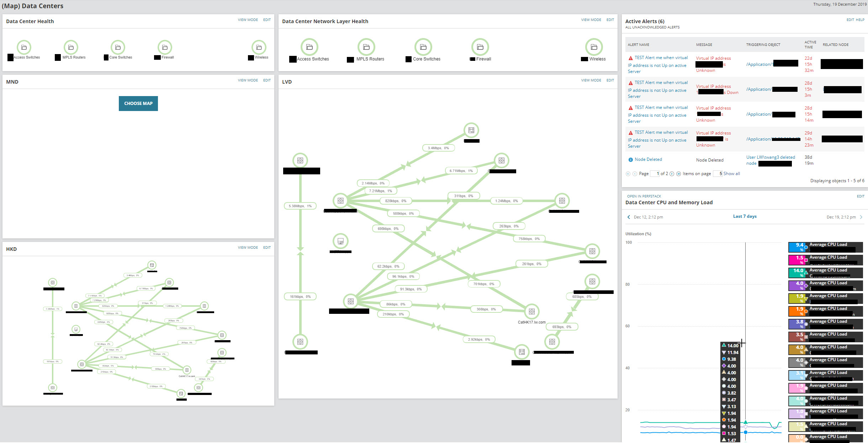Open the Firewall group icon in Network Layer Health
This screenshot has width=868, height=443.
pos(480,47)
